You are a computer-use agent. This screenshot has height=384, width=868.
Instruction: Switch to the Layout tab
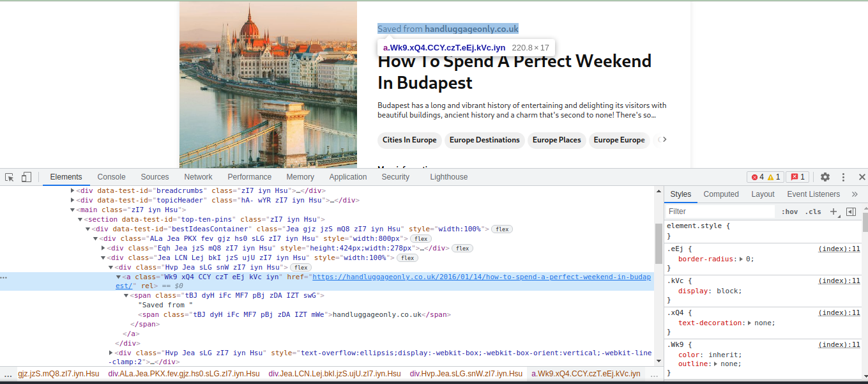click(763, 194)
